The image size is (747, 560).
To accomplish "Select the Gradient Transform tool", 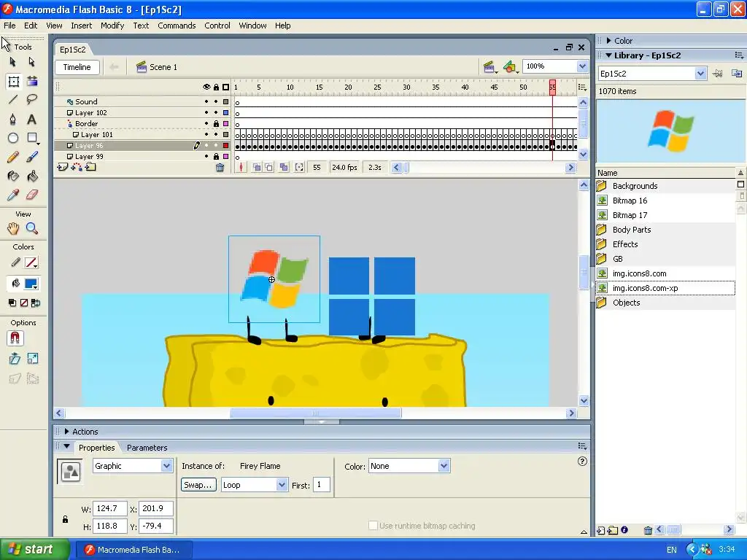I will tap(32, 82).
